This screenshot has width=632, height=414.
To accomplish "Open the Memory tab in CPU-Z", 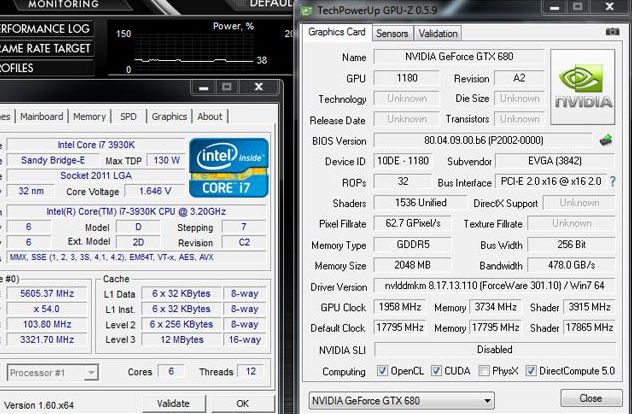I will [x=89, y=117].
